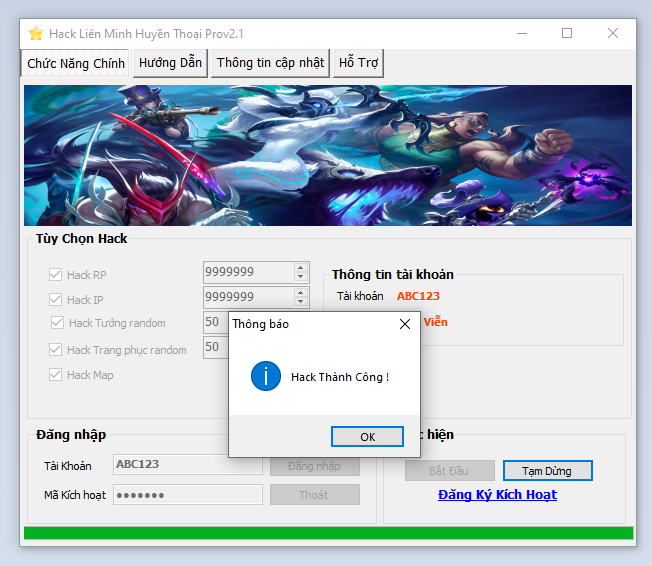Open Thông tin cập nhật tab

pyautogui.click(x=270, y=63)
